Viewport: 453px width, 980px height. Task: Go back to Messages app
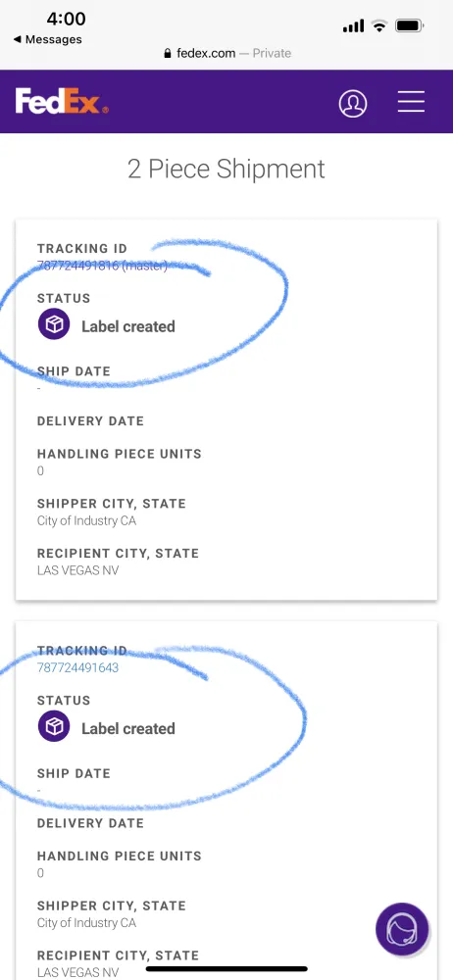tap(47, 39)
